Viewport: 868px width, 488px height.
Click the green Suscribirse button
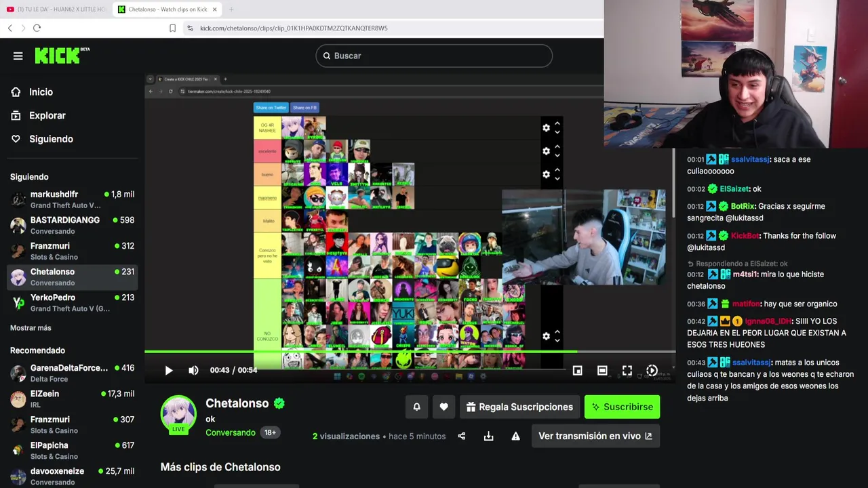[x=622, y=407]
